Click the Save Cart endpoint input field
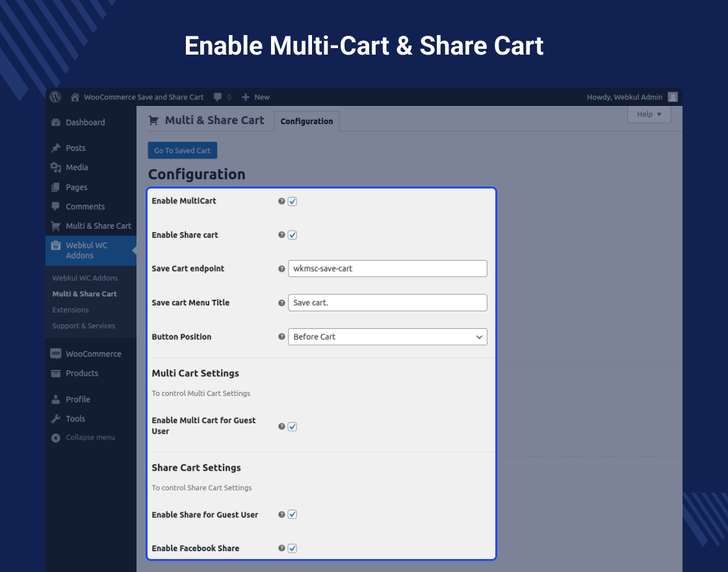The image size is (728, 572). click(x=387, y=269)
